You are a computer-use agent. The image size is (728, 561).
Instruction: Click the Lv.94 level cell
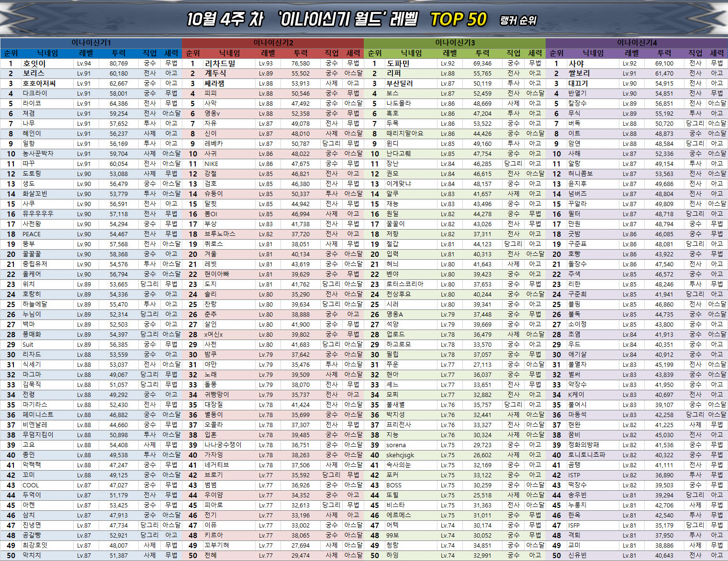(x=84, y=63)
